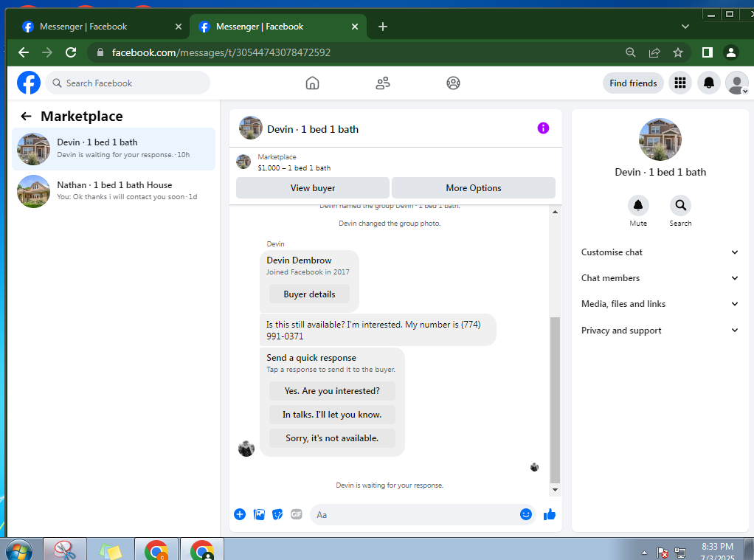This screenshot has width=754, height=560.
Task: Open the large Devin listing photo
Action: (660, 139)
